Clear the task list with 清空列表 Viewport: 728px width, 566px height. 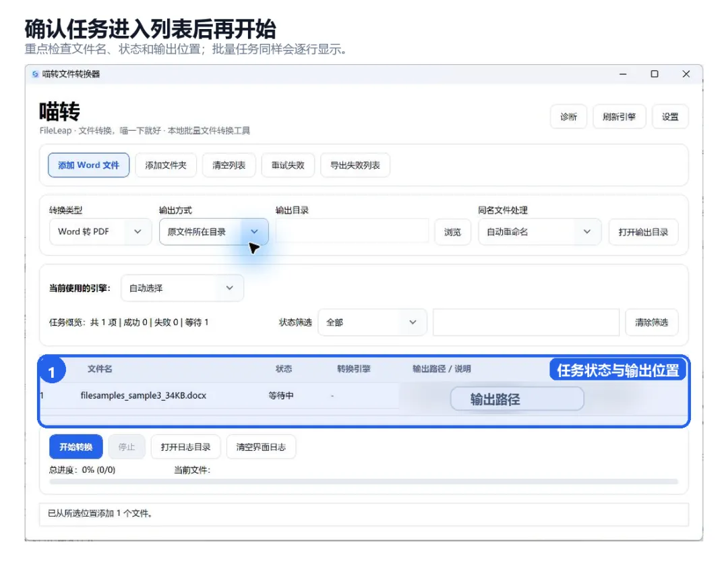click(229, 165)
